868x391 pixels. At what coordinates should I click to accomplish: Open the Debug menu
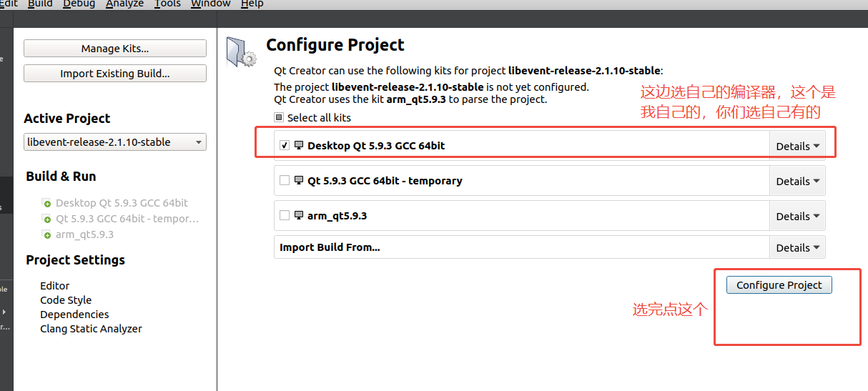(x=79, y=4)
